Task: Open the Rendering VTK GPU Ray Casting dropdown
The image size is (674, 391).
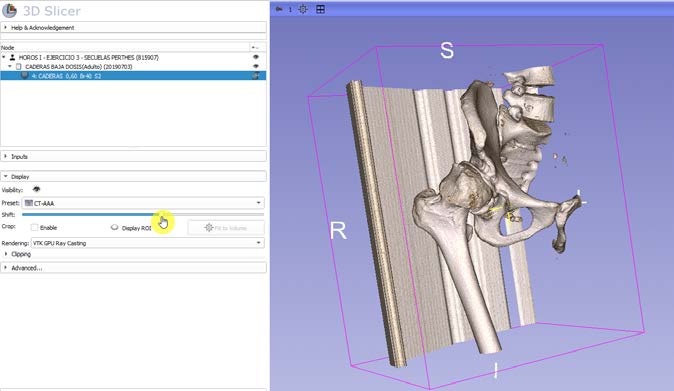Action: tap(147, 243)
